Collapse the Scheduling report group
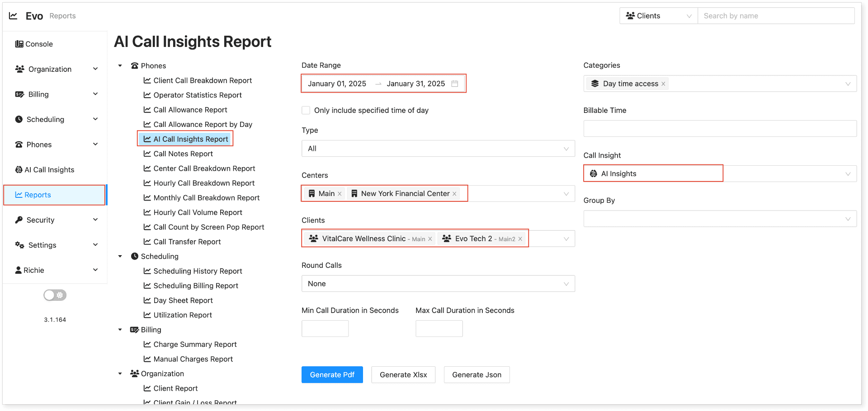The height and width of the screenshot is (411, 868). pyautogui.click(x=120, y=257)
